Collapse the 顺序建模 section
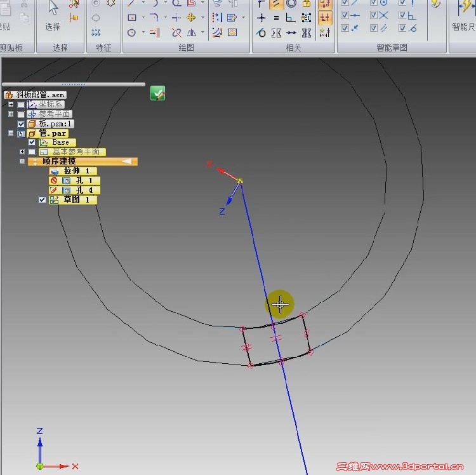The height and width of the screenshot is (475, 476). click(x=22, y=161)
